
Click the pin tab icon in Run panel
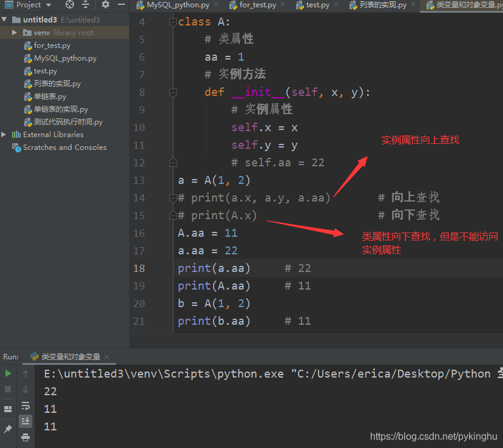click(x=8, y=429)
